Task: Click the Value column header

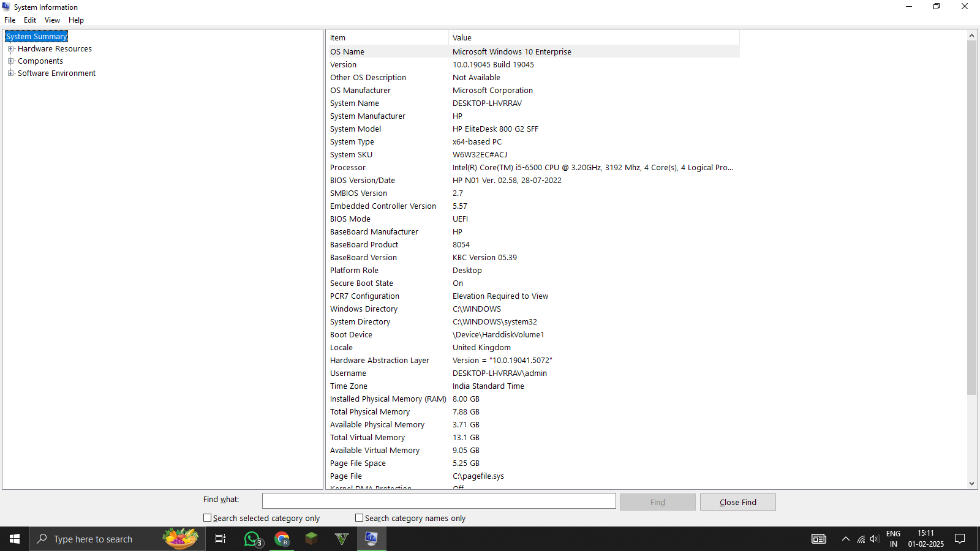Action: (594, 37)
